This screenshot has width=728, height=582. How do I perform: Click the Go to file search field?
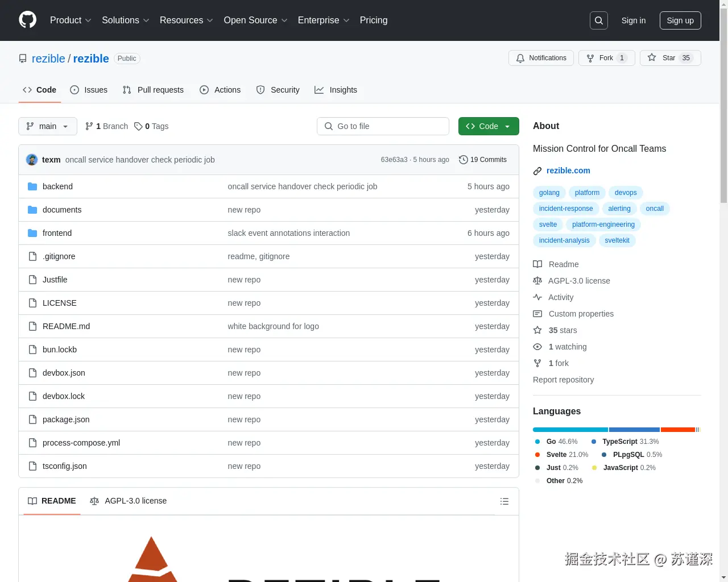[383, 126]
